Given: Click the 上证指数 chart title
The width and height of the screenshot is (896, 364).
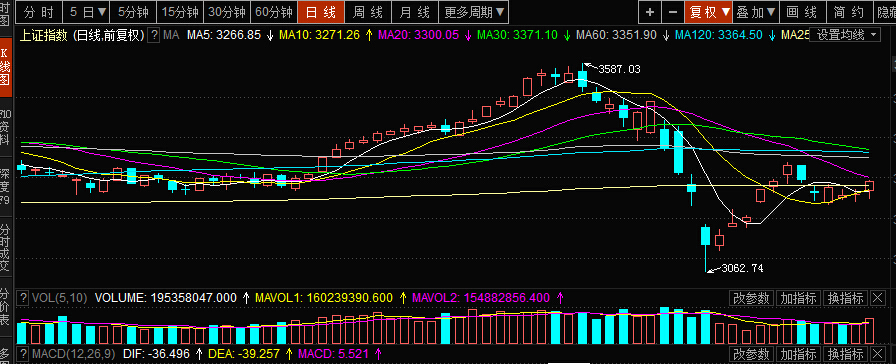Looking at the screenshot, I should click(x=44, y=35).
